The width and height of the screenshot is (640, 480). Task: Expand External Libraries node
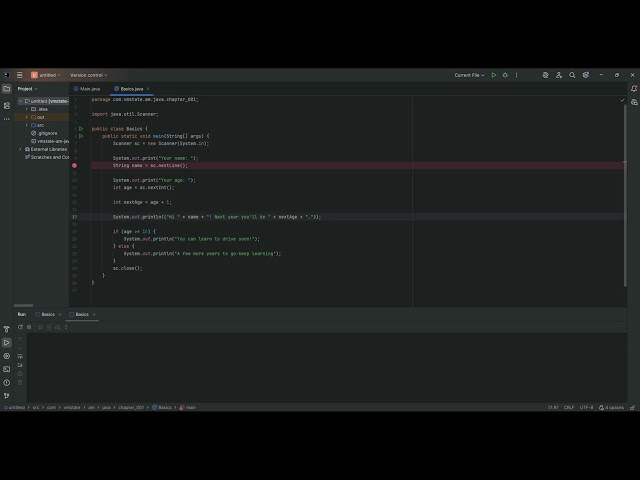[20, 149]
